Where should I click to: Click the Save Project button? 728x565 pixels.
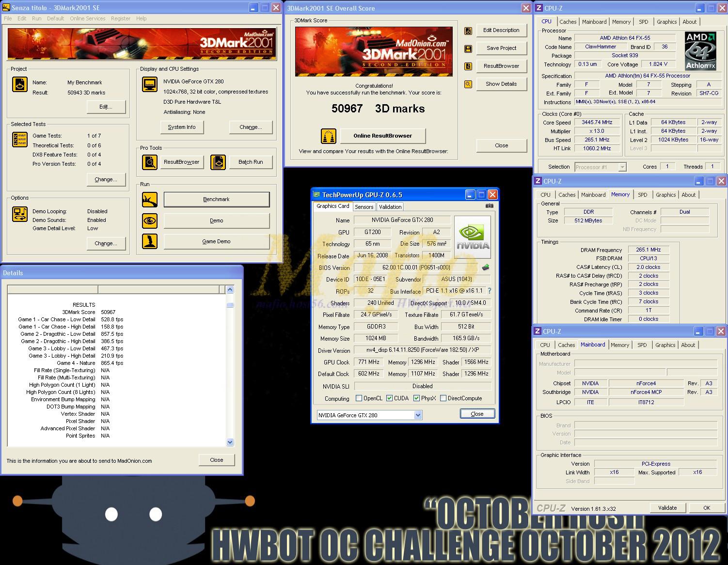pos(501,48)
